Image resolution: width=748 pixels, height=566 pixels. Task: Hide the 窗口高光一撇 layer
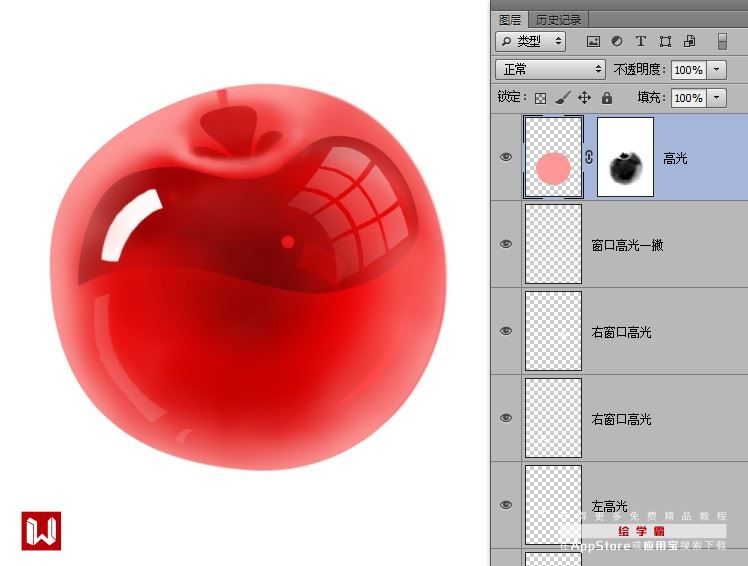[506, 244]
